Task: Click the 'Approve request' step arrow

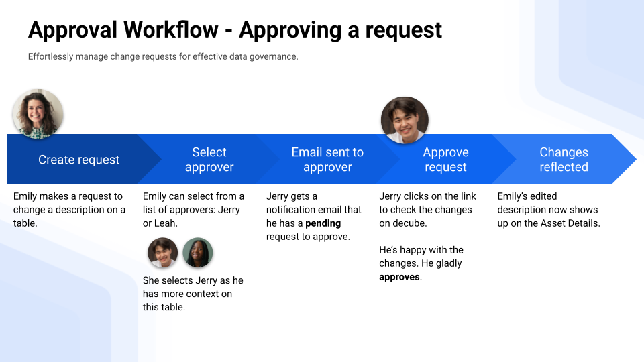Action: (445, 160)
